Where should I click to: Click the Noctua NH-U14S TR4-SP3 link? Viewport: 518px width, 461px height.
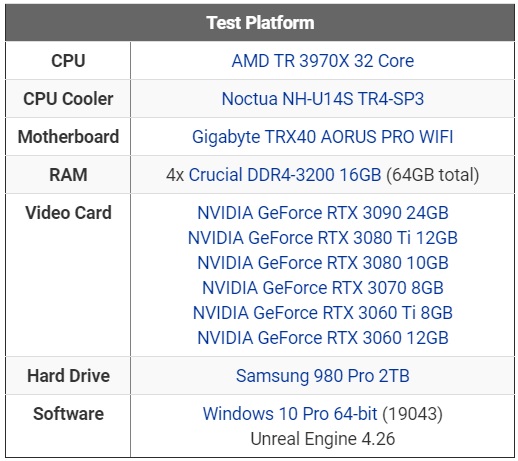[323, 99]
